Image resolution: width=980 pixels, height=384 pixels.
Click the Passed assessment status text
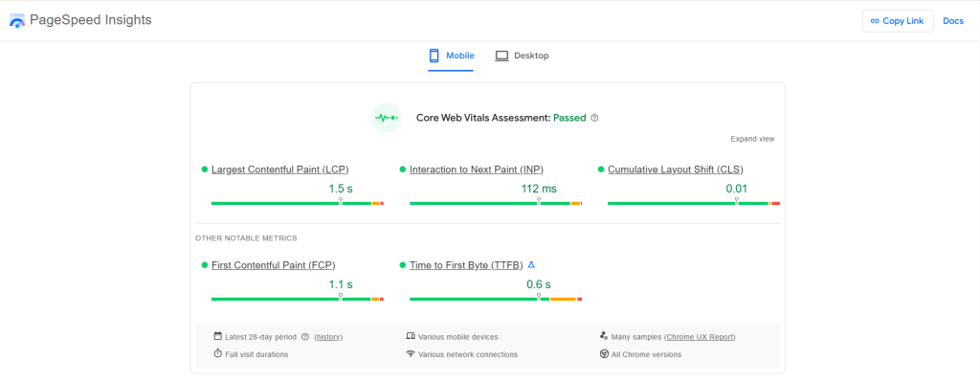pyautogui.click(x=569, y=118)
